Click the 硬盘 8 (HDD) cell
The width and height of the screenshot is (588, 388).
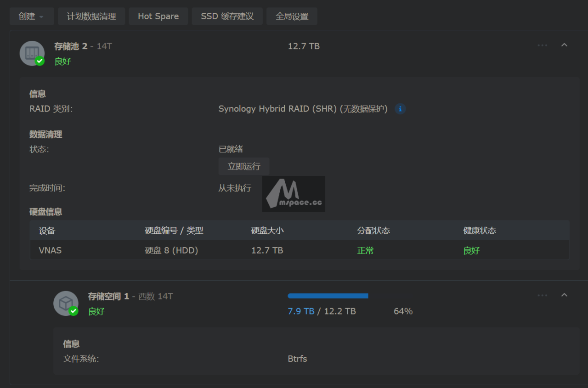point(171,250)
